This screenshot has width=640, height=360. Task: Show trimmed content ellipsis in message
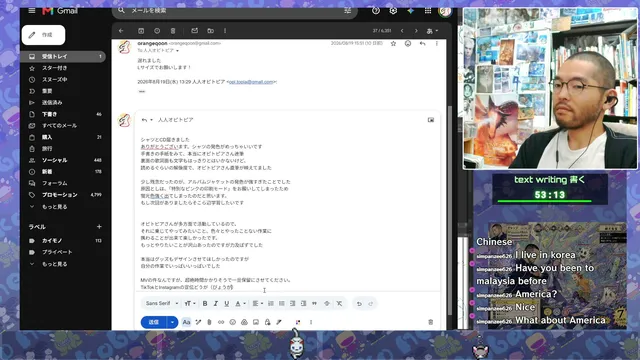coord(142,91)
